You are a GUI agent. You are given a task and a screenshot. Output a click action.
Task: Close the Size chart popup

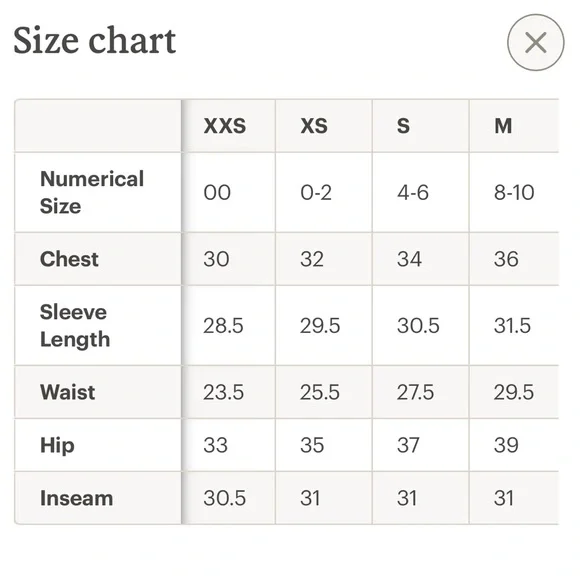(x=536, y=43)
